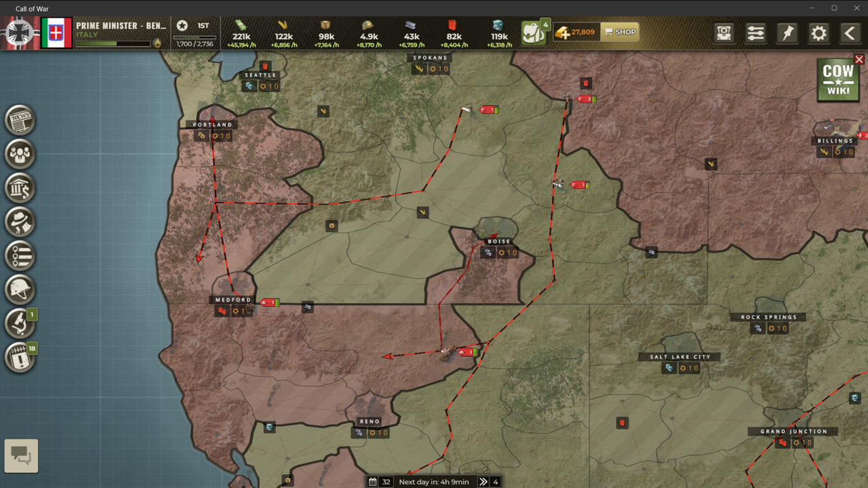Screen dimensions: 868x488
Task: Open the settings gear menu
Action: pyautogui.click(x=818, y=32)
